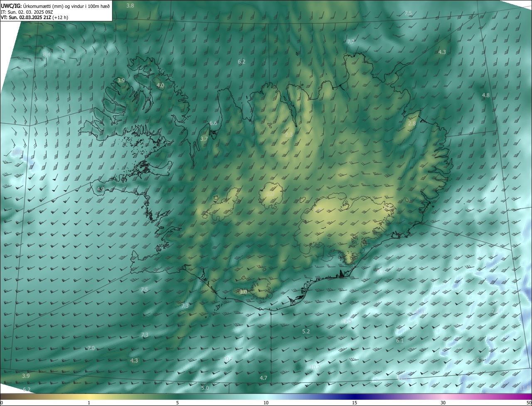Screen dimensions: 532x406
Task: Click the 5.2 value label over the sea
Action: [306, 331]
